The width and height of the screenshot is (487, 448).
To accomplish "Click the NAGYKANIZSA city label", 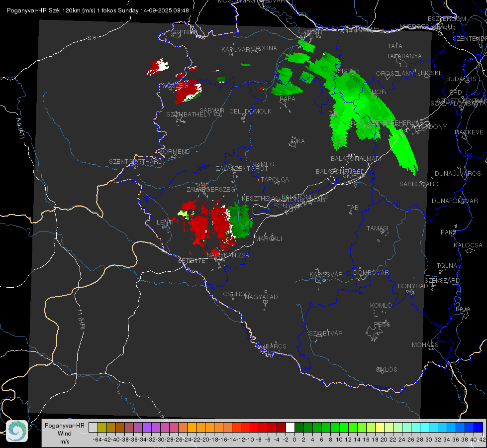I will click(228, 255).
